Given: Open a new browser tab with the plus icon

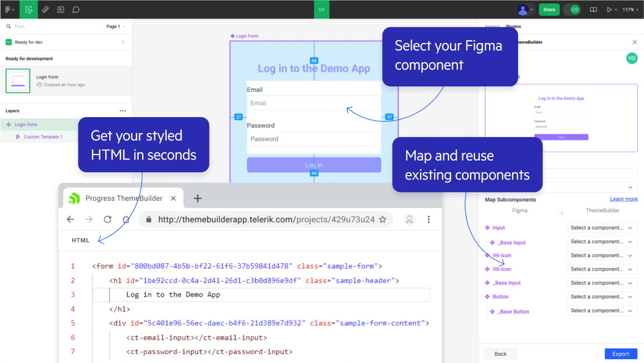Looking at the screenshot, I should tap(198, 198).
